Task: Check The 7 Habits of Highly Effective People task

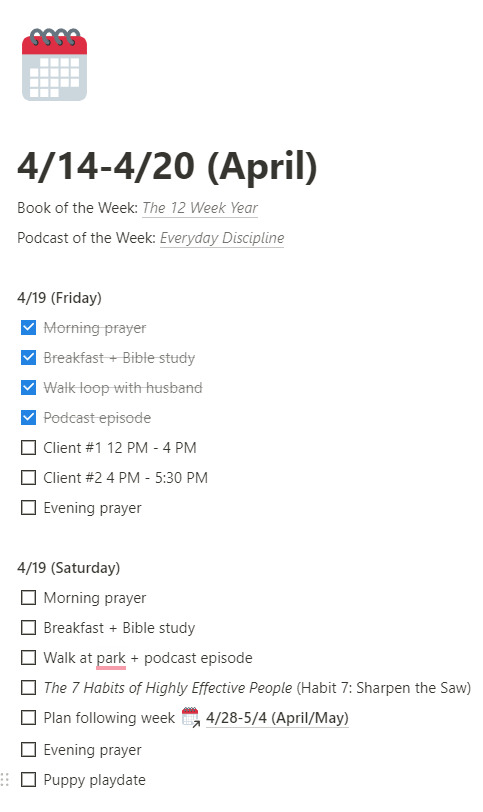Action: click(28, 688)
